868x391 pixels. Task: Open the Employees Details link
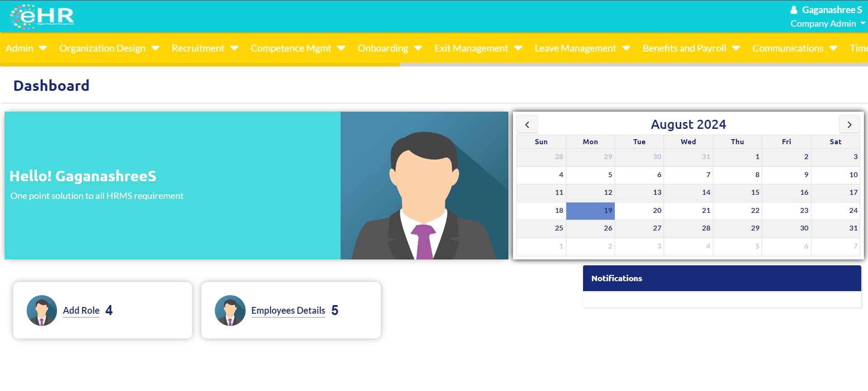288,311
